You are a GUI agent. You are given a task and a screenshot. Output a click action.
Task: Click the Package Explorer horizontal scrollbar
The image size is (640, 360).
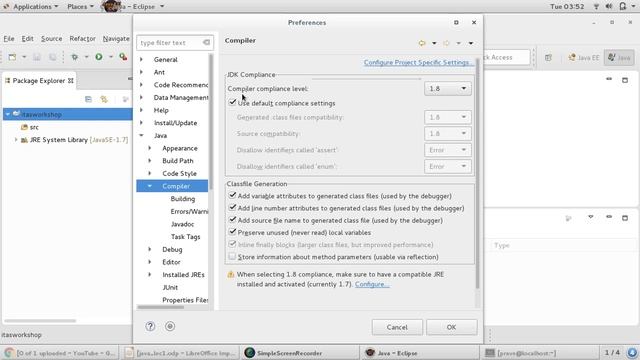tap(40, 321)
